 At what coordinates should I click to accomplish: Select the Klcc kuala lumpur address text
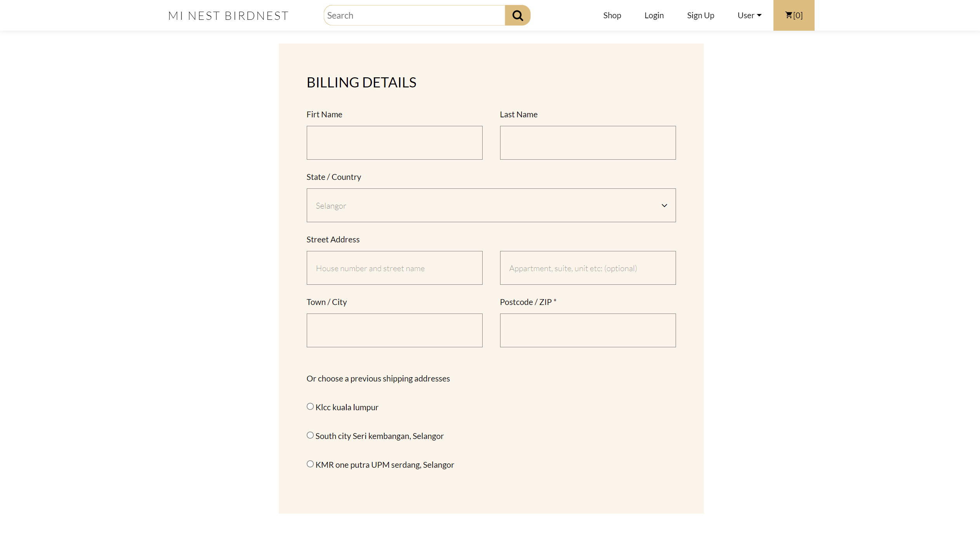tap(347, 407)
